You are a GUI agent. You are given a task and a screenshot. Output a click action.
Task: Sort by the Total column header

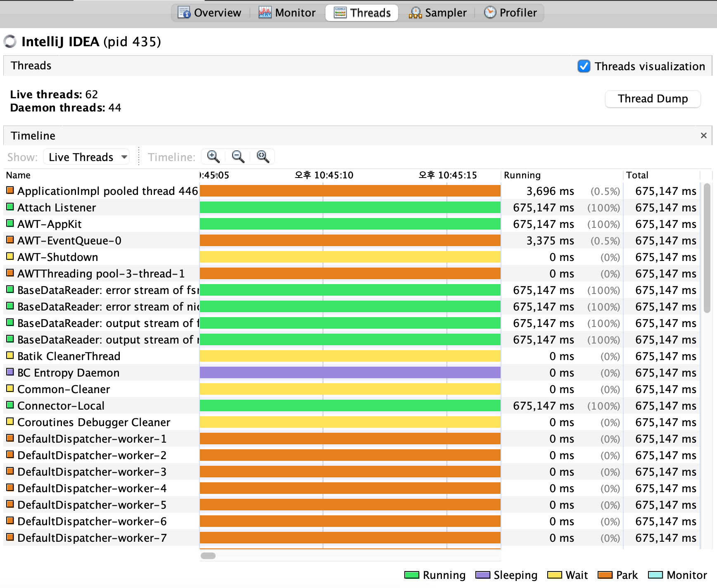click(x=662, y=175)
